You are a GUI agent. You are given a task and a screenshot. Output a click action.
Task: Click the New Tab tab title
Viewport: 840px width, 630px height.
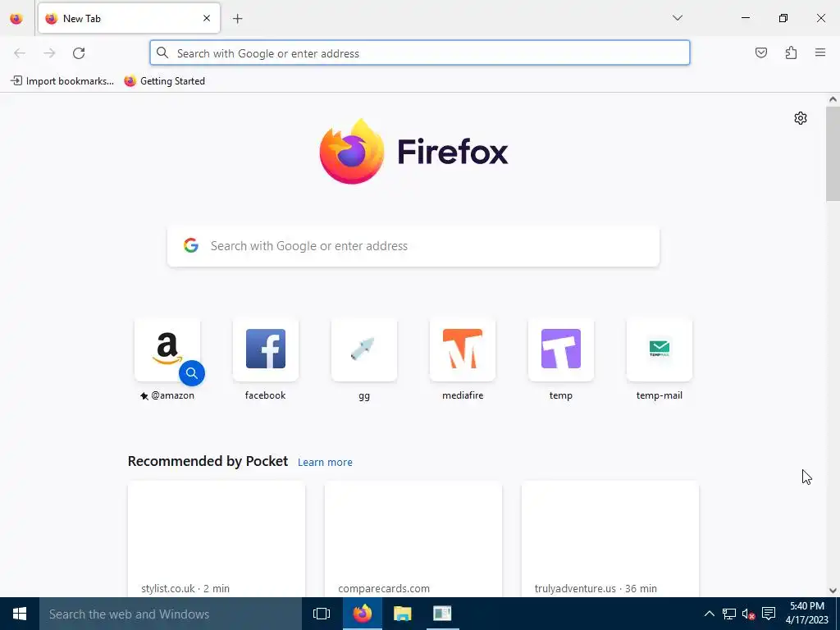(x=82, y=19)
